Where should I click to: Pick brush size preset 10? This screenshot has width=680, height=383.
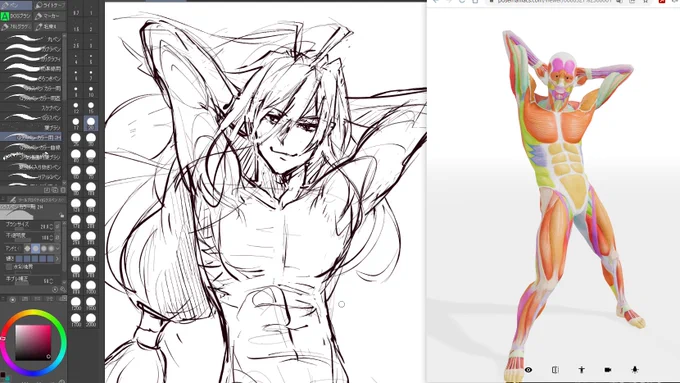click(91, 92)
